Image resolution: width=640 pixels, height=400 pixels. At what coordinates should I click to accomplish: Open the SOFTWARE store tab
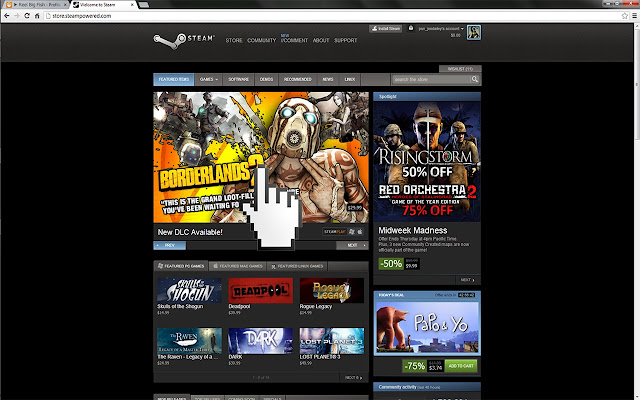[x=238, y=79]
